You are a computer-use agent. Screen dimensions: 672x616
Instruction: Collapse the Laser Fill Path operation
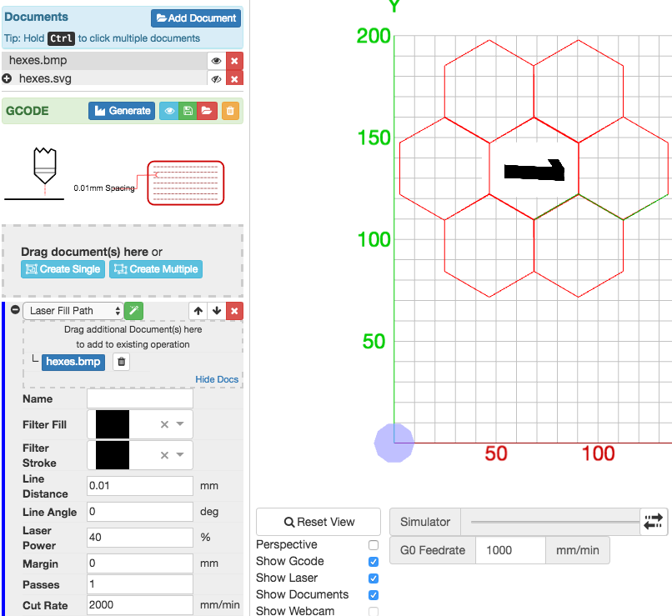tap(15, 310)
